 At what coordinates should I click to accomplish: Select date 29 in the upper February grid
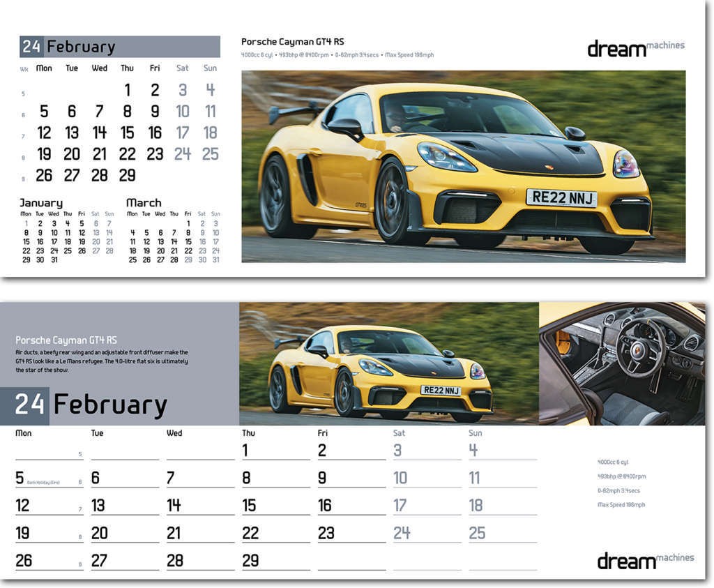click(x=128, y=175)
